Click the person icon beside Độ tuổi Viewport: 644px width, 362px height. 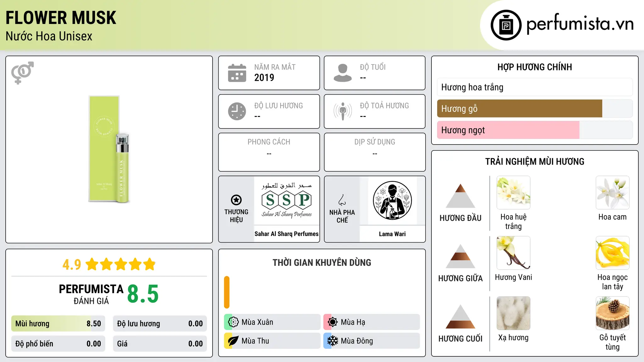pos(343,73)
